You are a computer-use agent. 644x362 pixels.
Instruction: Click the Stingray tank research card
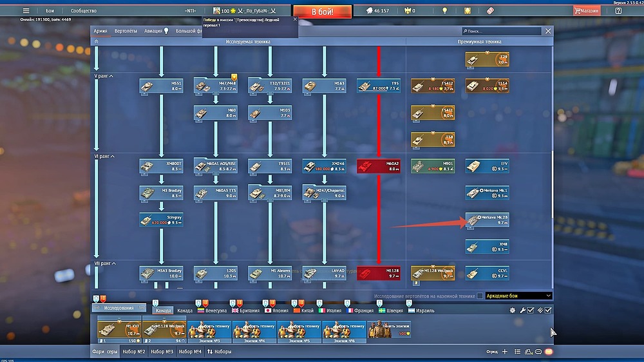[161, 220]
